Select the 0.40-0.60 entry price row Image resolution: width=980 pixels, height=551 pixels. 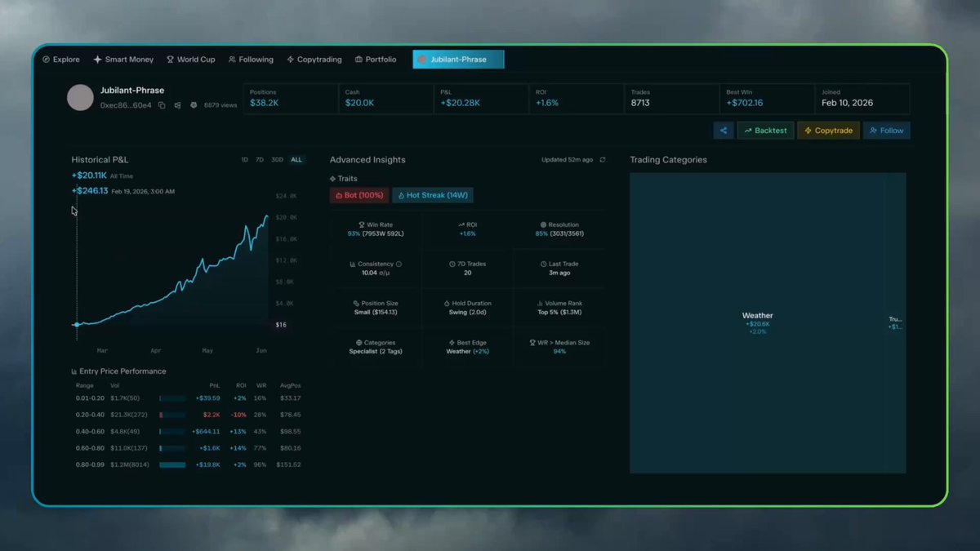point(189,432)
